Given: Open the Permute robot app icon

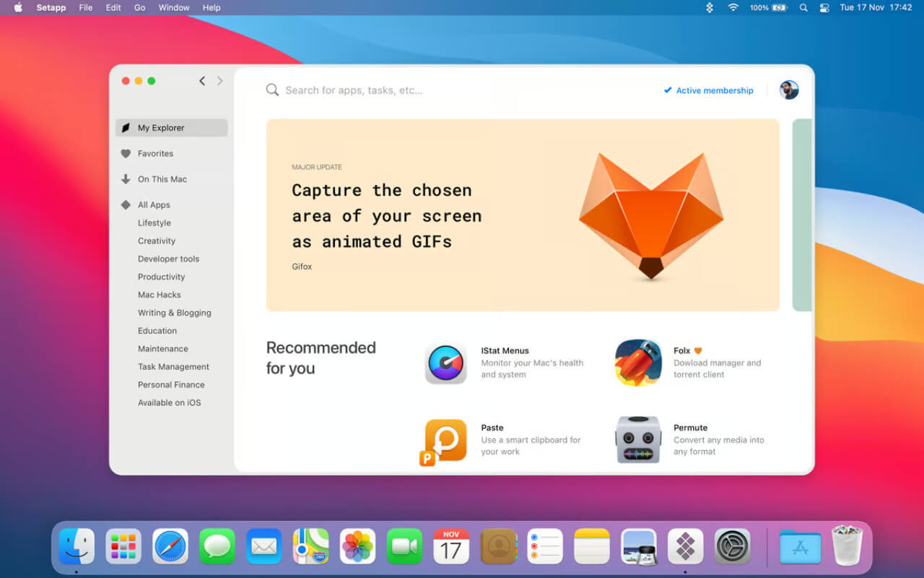Looking at the screenshot, I should 638,439.
